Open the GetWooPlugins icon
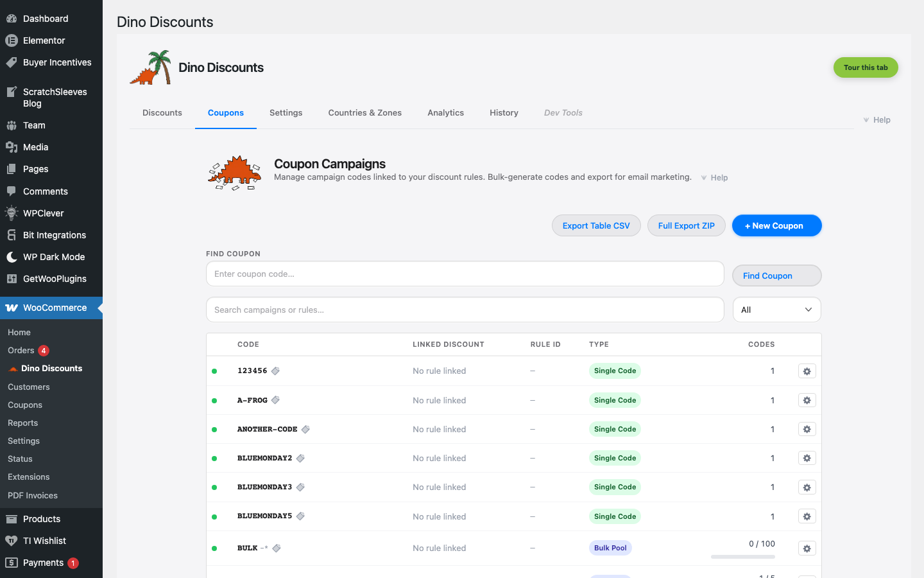The height and width of the screenshot is (578, 924). pos(12,279)
